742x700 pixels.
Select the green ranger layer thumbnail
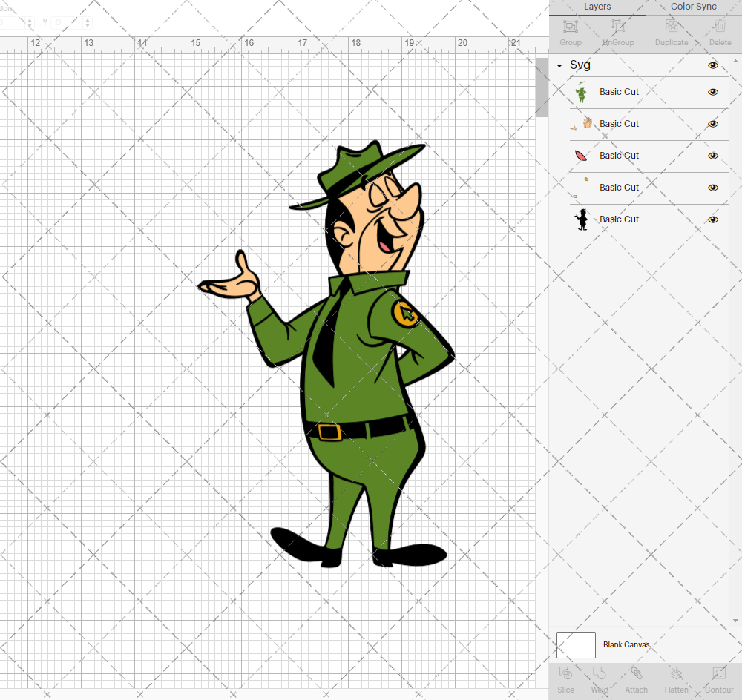(x=581, y=92)
